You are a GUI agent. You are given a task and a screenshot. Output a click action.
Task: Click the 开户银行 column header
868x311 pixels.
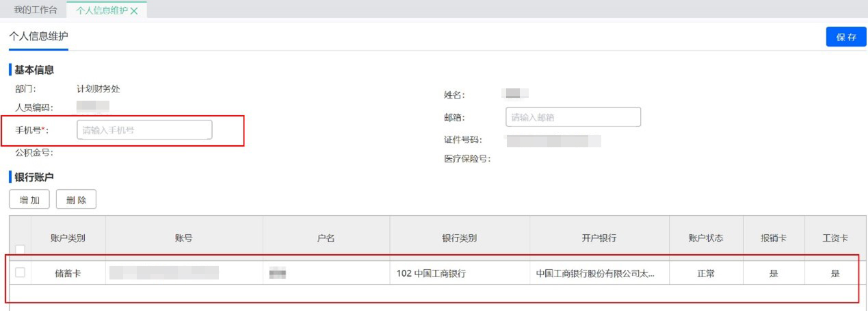coord(599,238)
